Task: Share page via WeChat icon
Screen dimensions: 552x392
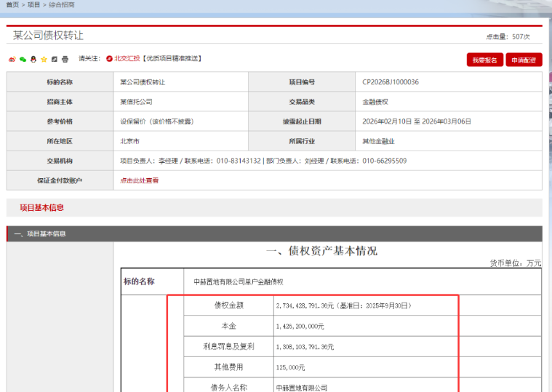Action: coord(23,59)
